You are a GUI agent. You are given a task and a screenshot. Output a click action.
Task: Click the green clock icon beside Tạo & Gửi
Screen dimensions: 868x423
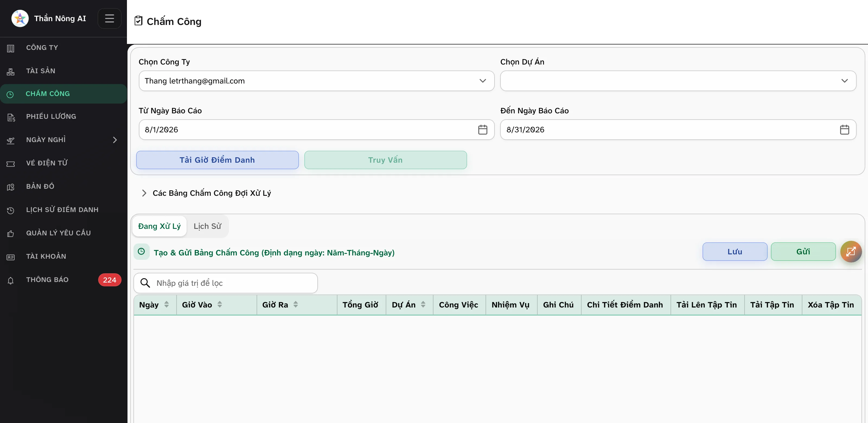(x=142, y=252)
